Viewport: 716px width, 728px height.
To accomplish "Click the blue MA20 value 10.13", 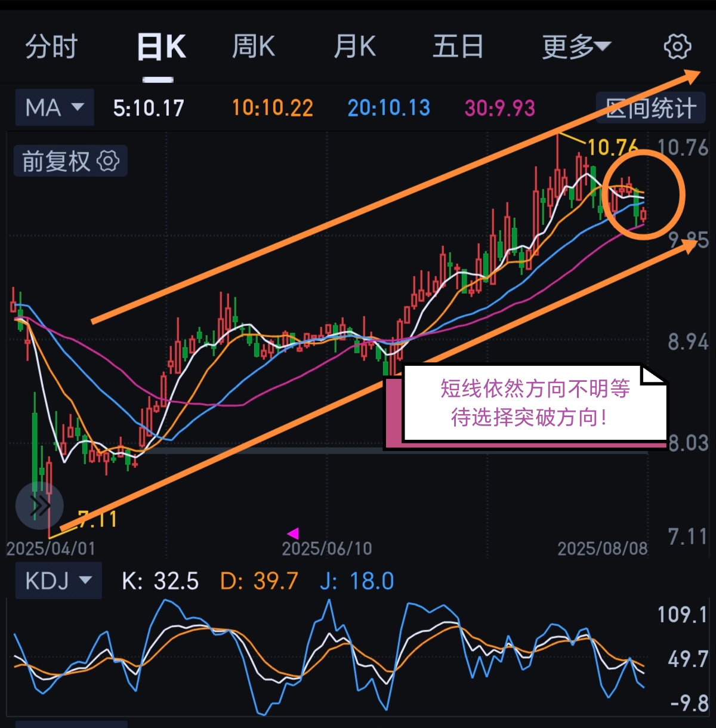I will [x=388, y=108].
